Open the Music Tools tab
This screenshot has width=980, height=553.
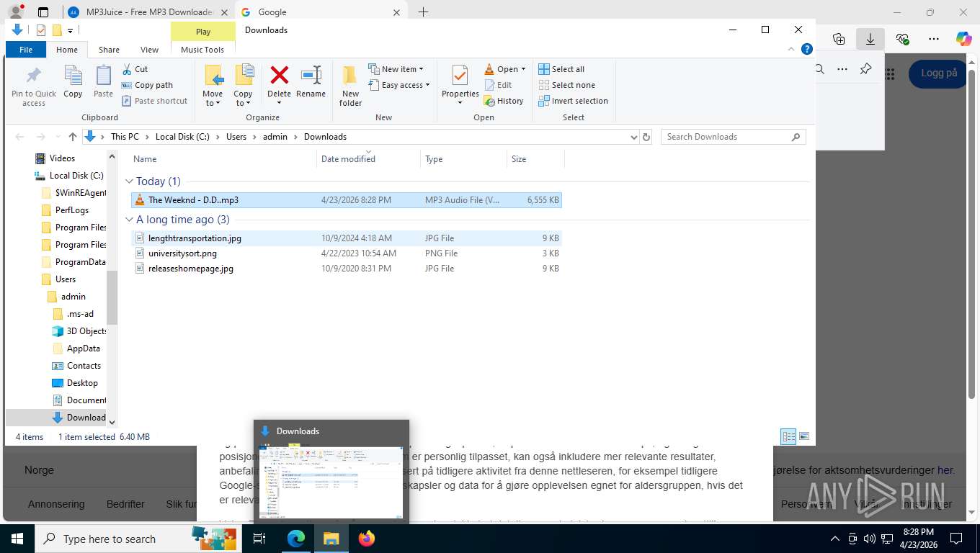pyautogui.click(x=202, y=50)
